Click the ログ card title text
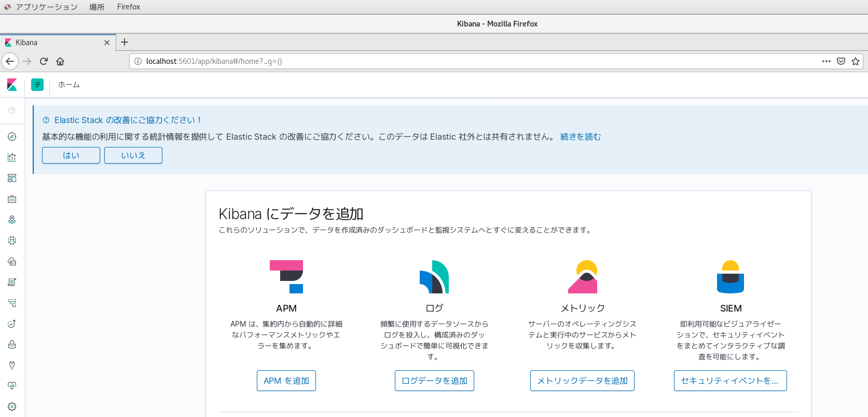 (x=434, y=308)
